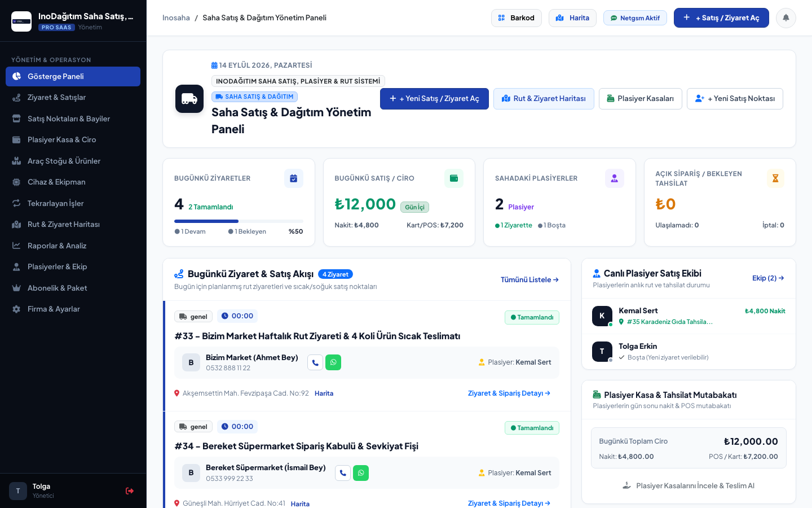
Task: Click the InoDağıtım logo in sidebar
Action: [21, 21]
